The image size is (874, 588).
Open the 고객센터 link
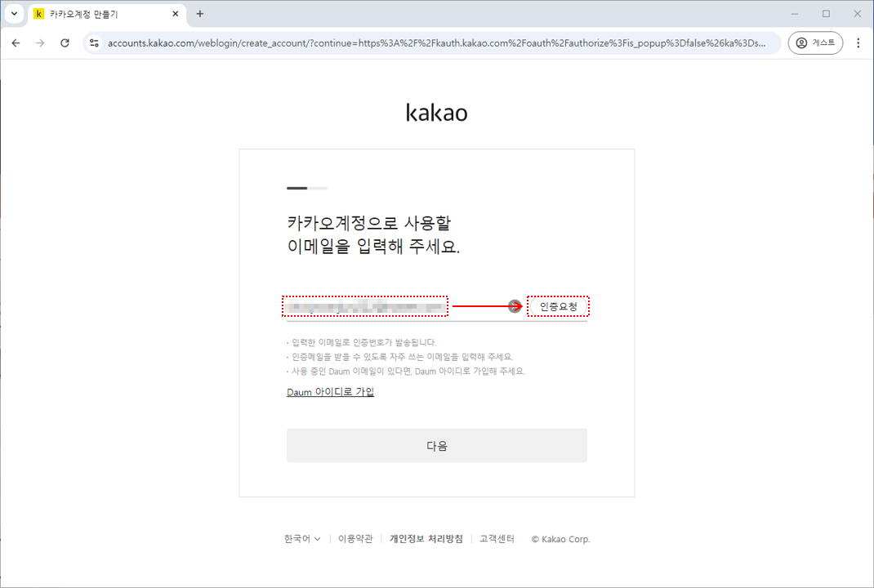click(x=497, y=539)
